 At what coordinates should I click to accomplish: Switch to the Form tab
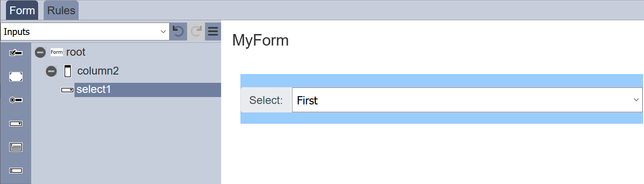22,11
